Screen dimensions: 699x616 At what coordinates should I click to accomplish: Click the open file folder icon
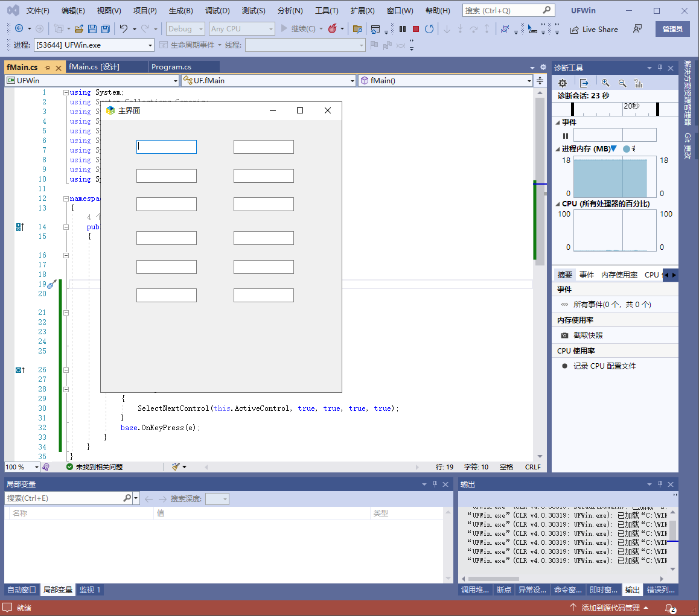(x=79, y=29)
